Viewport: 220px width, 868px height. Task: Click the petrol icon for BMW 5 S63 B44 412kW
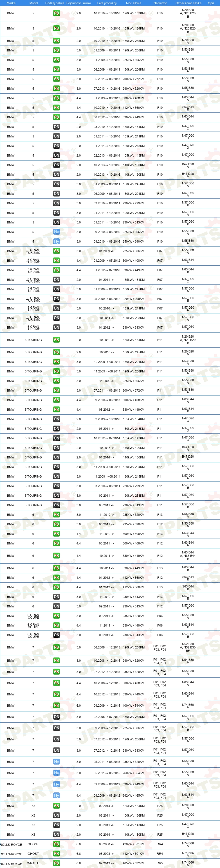click(56, 107)
